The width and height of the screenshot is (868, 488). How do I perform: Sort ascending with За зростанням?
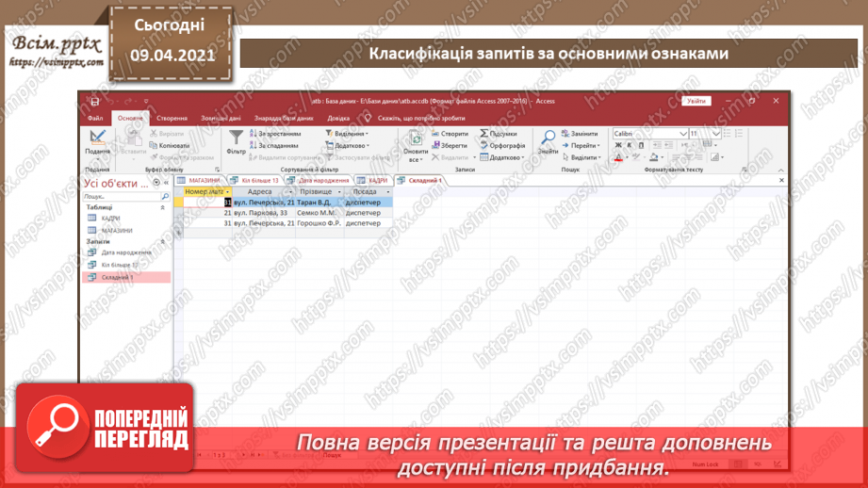pyautogui.click(x=275, y=134)
